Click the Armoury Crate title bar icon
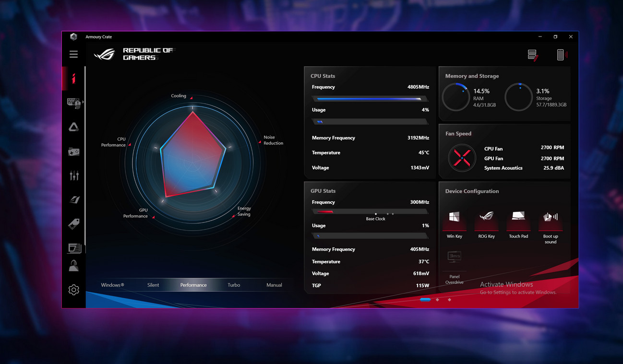The image size is (623, 364). 73,36
